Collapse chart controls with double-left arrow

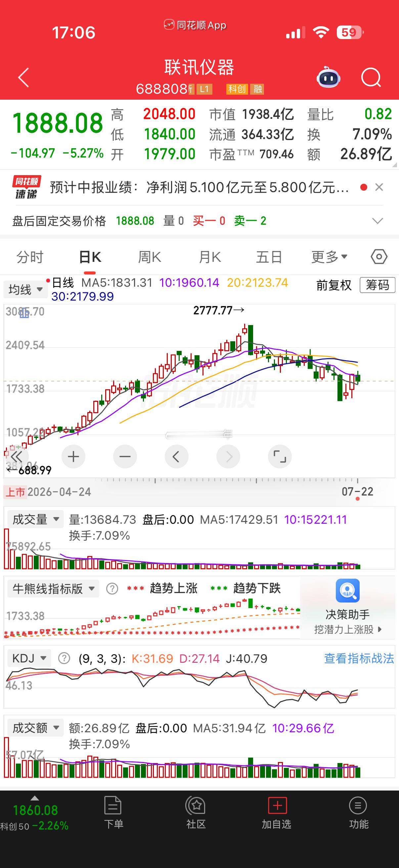click(17, 457)
